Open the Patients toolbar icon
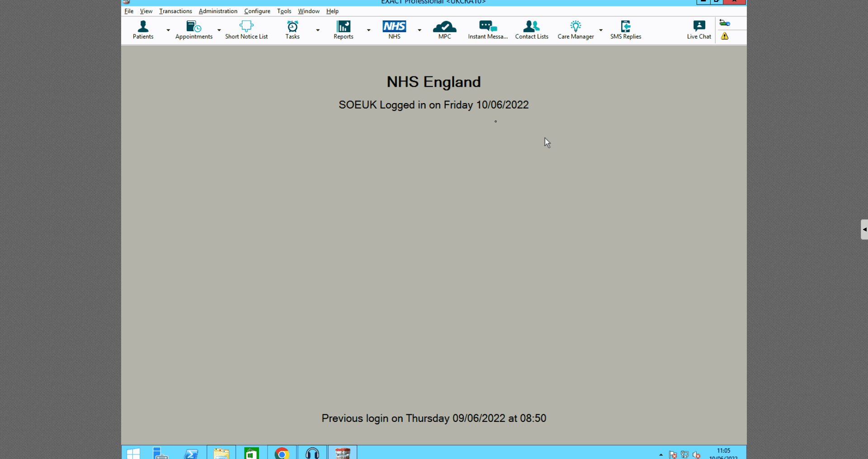This screenshot has width=868, height=459. coord(143,30)
